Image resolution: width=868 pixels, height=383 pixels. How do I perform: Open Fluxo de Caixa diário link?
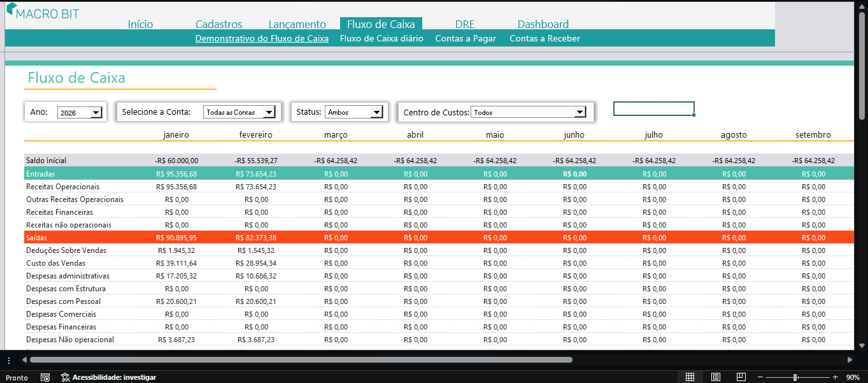381,38
